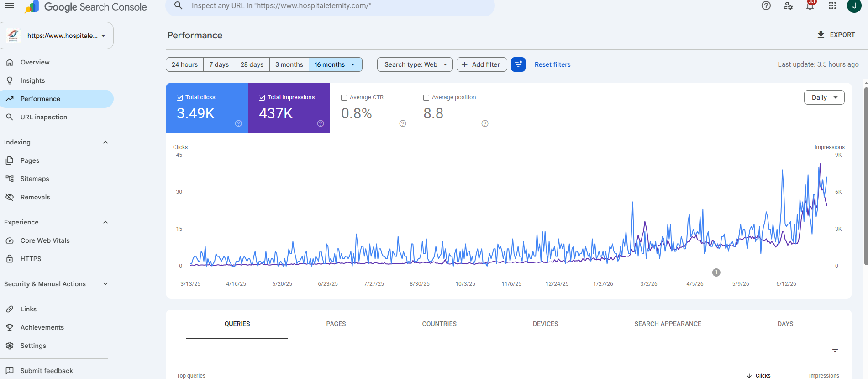The image size is (868, 379).
Task: Select the 3 months range
Action: pos(289,64)
